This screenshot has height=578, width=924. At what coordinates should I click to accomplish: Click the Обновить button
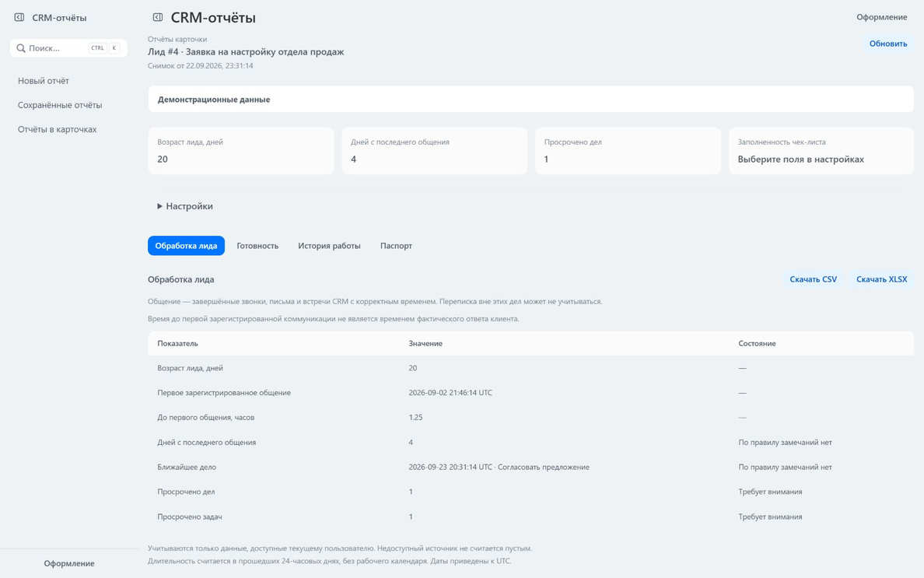click(x=888, y=44)
